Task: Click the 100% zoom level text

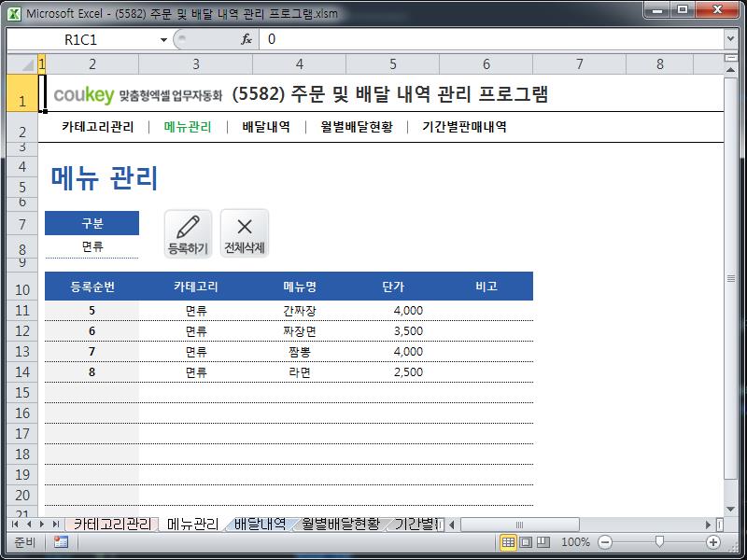Action: pos(575,542)
